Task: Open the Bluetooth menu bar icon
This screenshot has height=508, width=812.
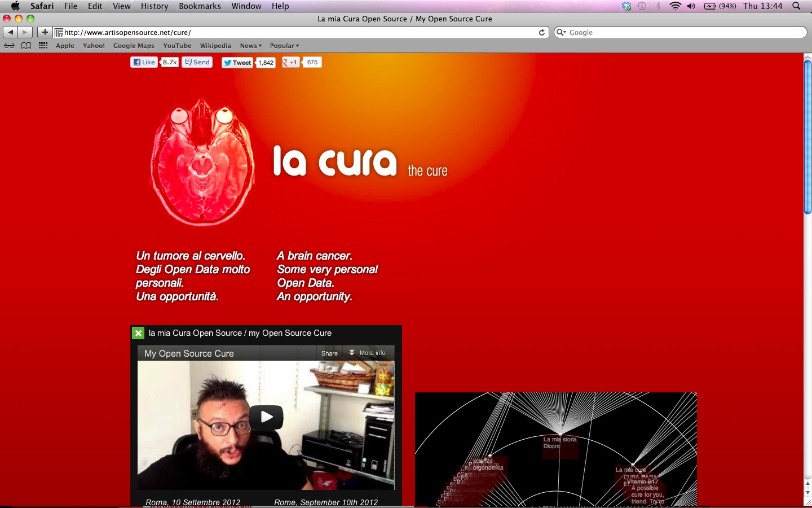Action: (658, 6)
